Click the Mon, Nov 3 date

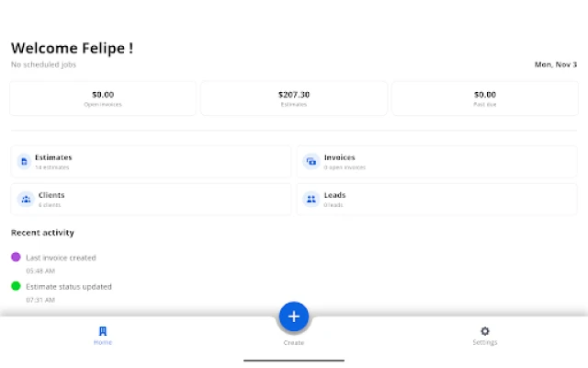(x=556, y=64)
